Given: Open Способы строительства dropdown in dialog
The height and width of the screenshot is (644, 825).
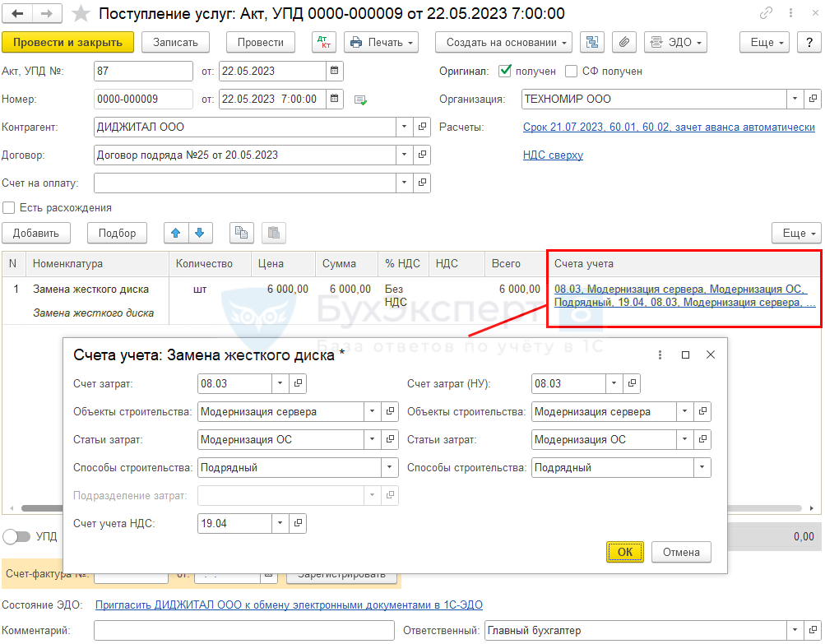Looking at the screenshot, I should pos(387,468).
